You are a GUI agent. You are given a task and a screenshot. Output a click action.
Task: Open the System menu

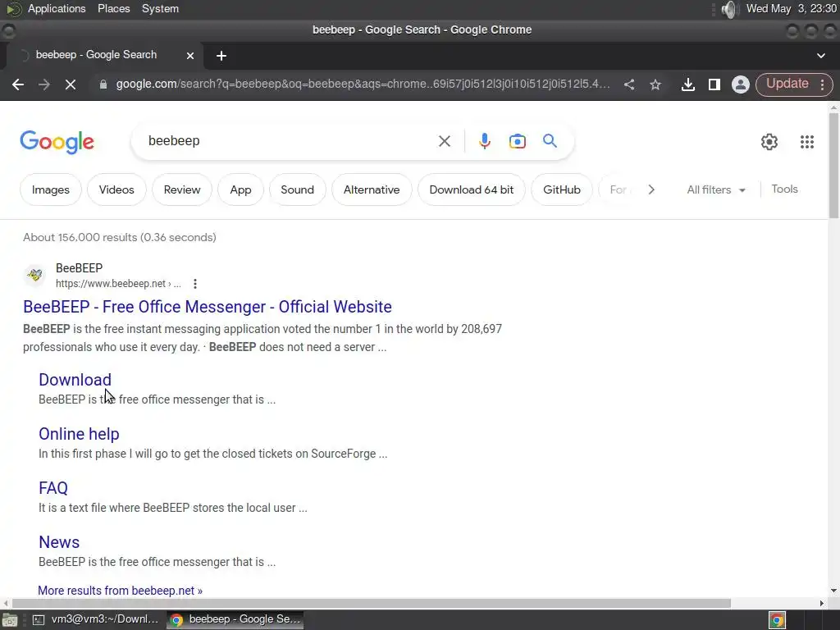pyautogui.click(x=160, y=9)
